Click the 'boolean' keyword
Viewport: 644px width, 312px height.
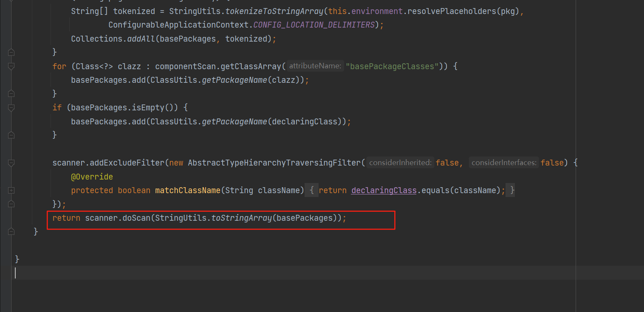tap(134, 191)
